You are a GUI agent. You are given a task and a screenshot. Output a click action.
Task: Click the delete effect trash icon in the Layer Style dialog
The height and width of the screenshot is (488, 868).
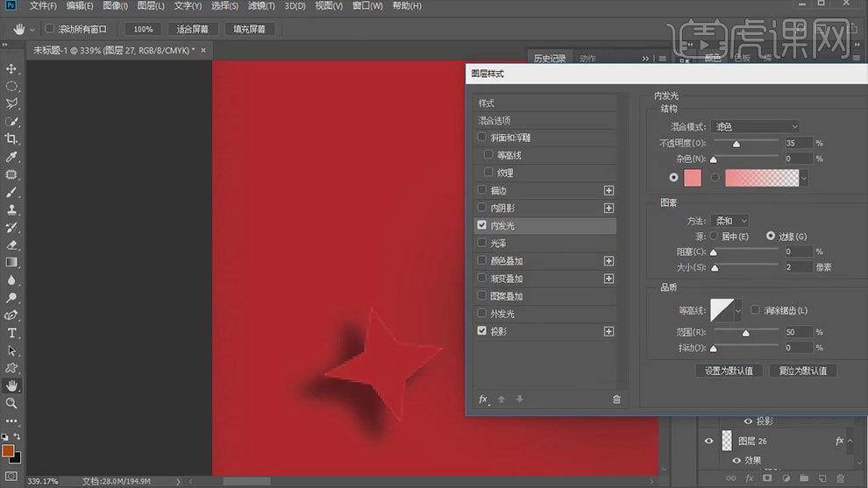(x=616, y=399)
